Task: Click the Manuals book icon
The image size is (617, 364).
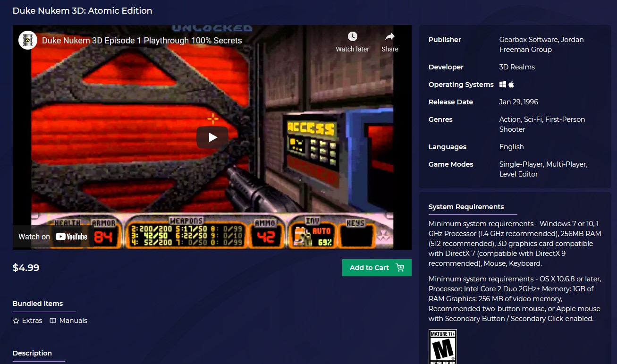Action: point(53,321)
